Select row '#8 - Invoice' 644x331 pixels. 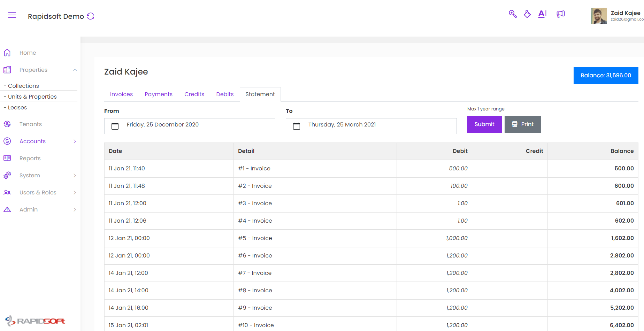371,291
